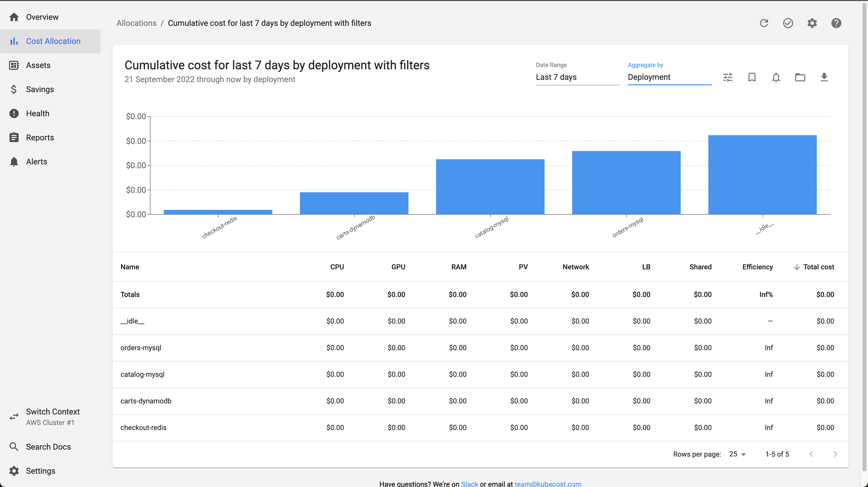This screenshot has height=487, width=868.
Task: Click the circled checkmark status icon
Action: tap(788, 23)
